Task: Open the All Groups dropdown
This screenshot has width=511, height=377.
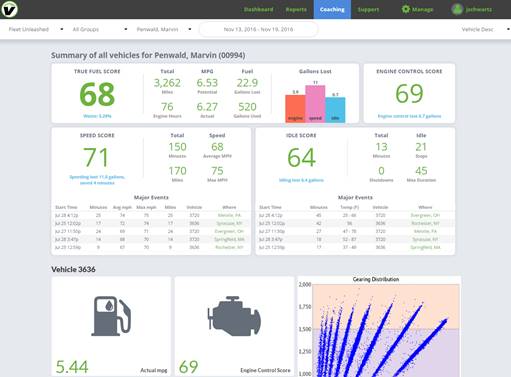Action: click(x=100, y=29)
